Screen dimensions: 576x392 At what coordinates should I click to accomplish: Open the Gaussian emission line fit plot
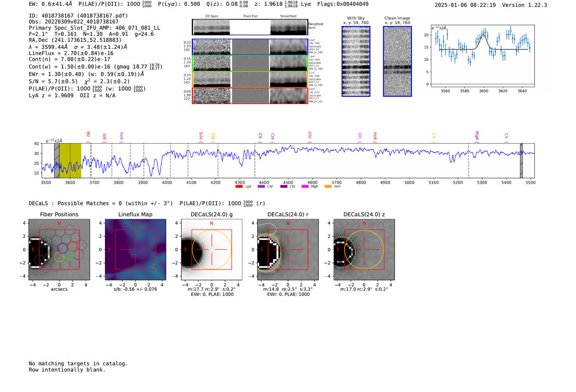pyautogui.click(x=483, y=56)
